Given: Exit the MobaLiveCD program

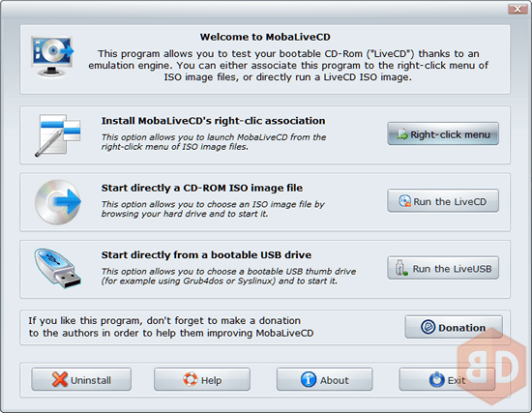Looking at the screenshot, I should (447, 379).
